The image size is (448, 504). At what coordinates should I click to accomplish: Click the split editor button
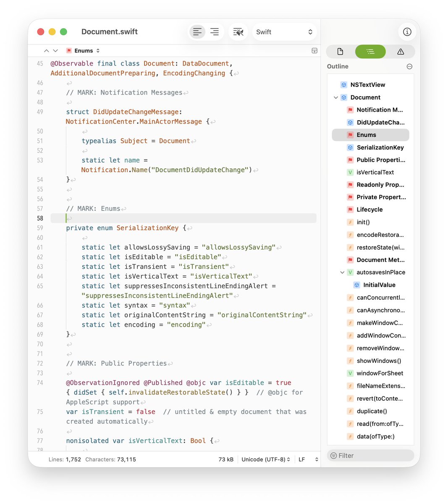pos(314,51)
